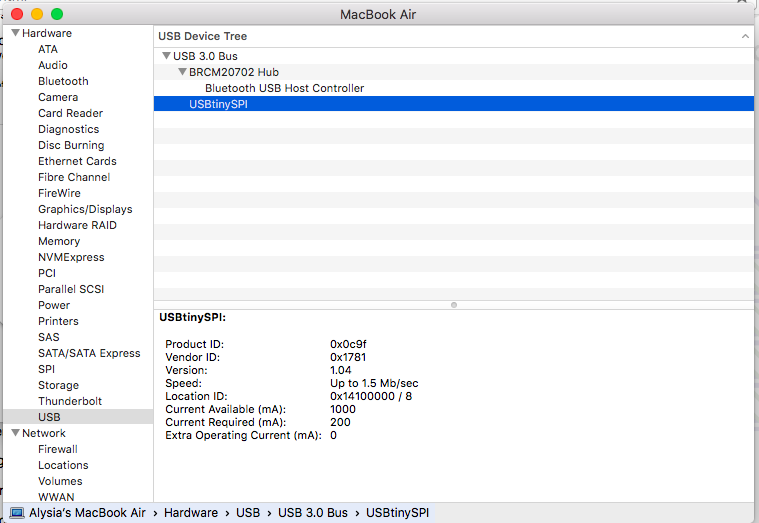Select SATA/SATA Express in the sidebar
The width and height of the screenshot is (759, 523).
[89, 353]
